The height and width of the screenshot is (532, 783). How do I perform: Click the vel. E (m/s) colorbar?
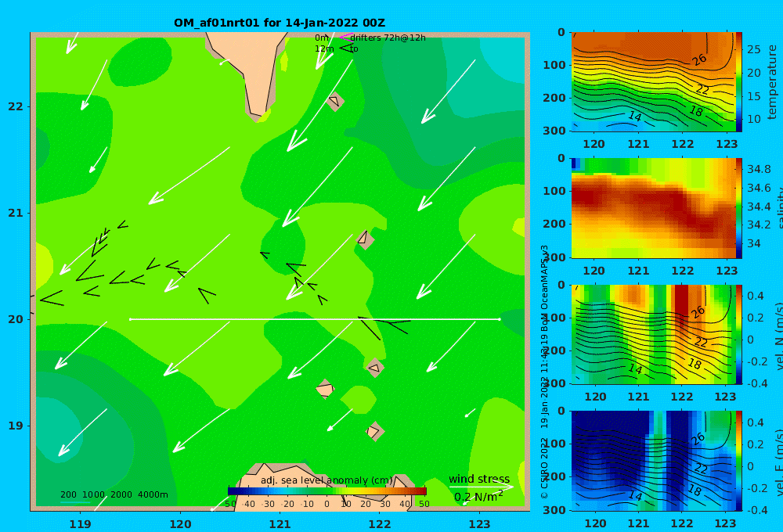pos(738,461)
